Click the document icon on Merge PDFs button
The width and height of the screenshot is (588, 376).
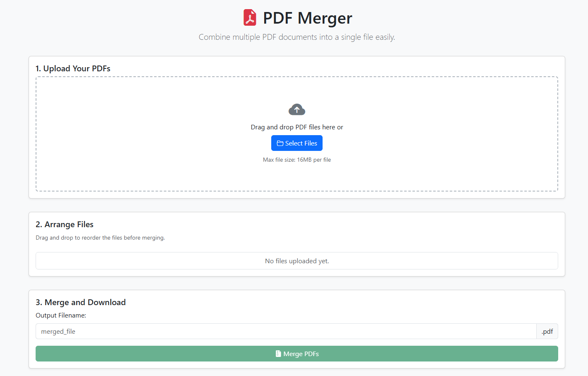tap(278, 353)
